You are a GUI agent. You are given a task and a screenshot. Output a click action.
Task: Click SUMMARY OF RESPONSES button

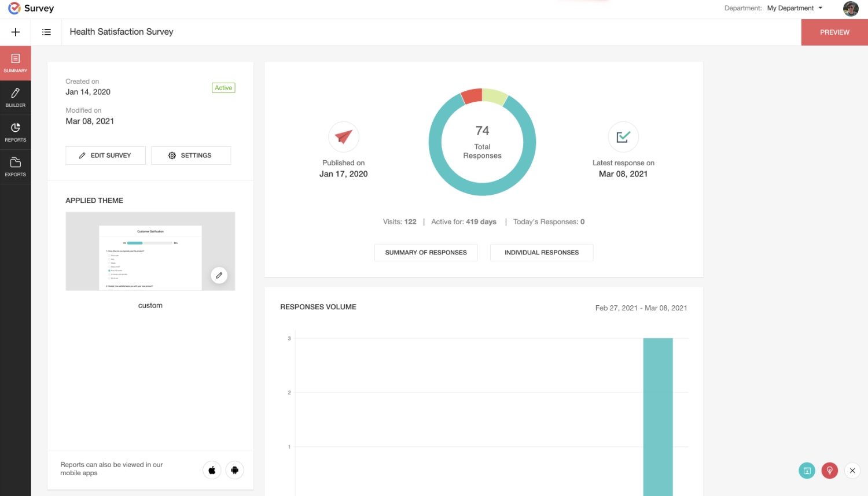[426, 253]
